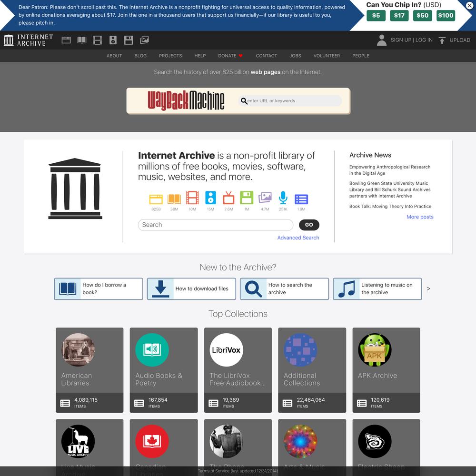This screenshot has width=476, height=476.
Task: Close the donation banner
Action: 469,5
